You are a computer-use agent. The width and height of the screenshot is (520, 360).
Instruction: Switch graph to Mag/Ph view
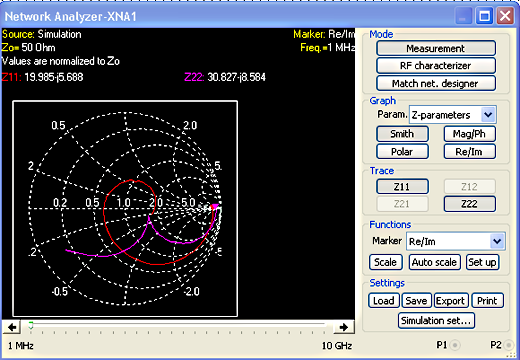tap(469, 134)
